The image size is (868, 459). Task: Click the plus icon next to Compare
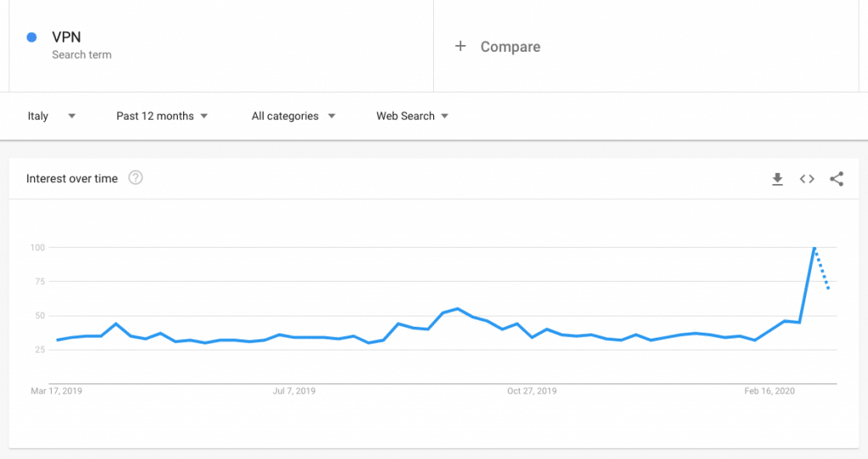(x=460, y=46)
